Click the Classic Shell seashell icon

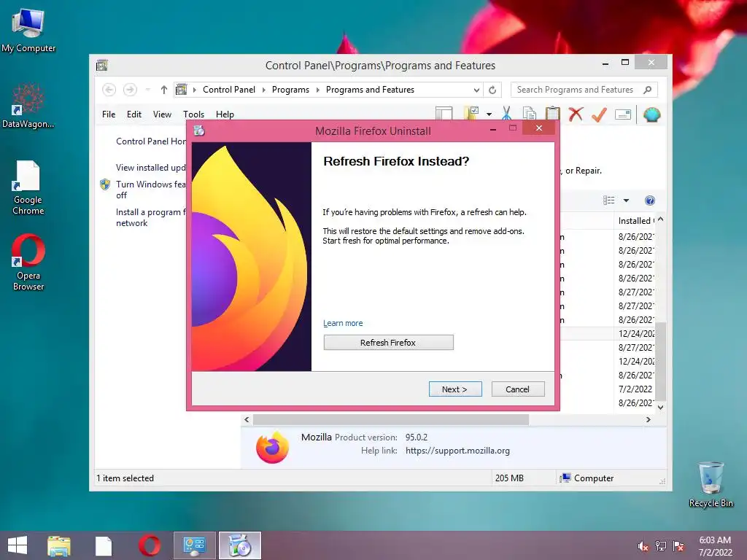tap(651, 114)
